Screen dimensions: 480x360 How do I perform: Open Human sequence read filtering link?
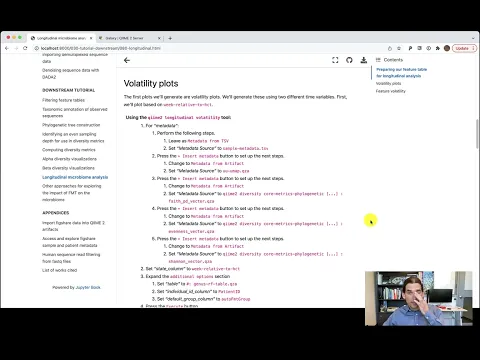coord(71,258)
